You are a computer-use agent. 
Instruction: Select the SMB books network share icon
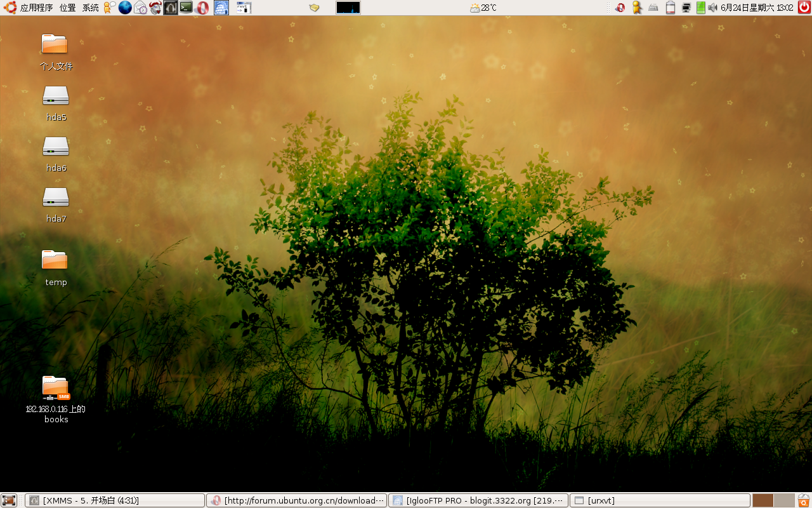tap(56, 399)
